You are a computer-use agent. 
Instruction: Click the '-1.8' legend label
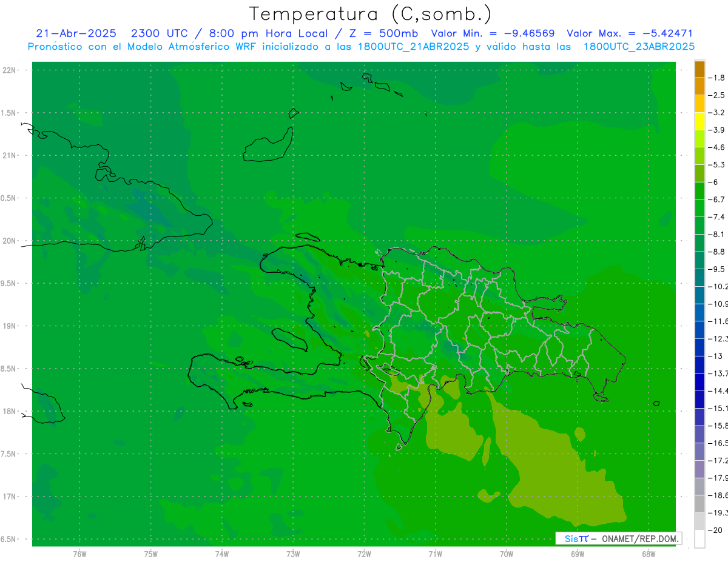716,78
